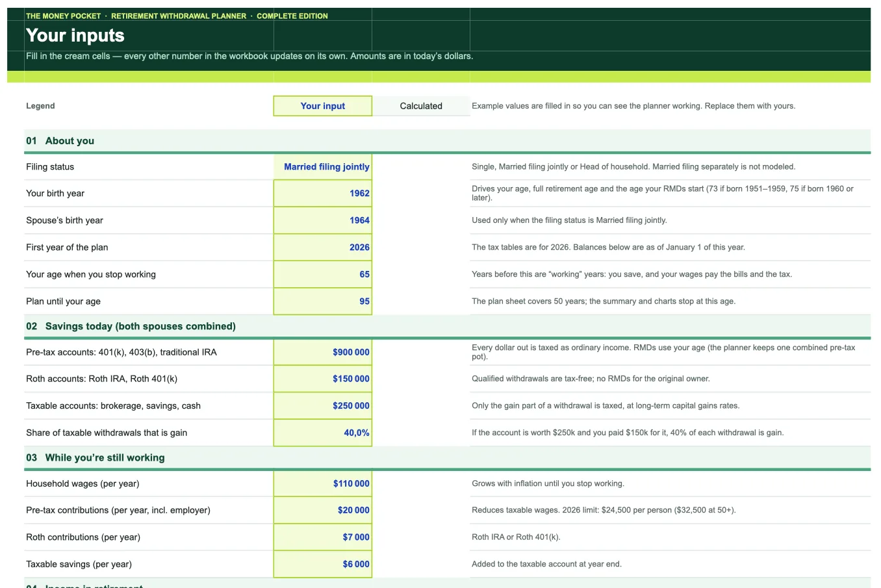Select the Roth contributions value $7 000
The height and width of the screenshot is (588, 881).
pos(323,537)
